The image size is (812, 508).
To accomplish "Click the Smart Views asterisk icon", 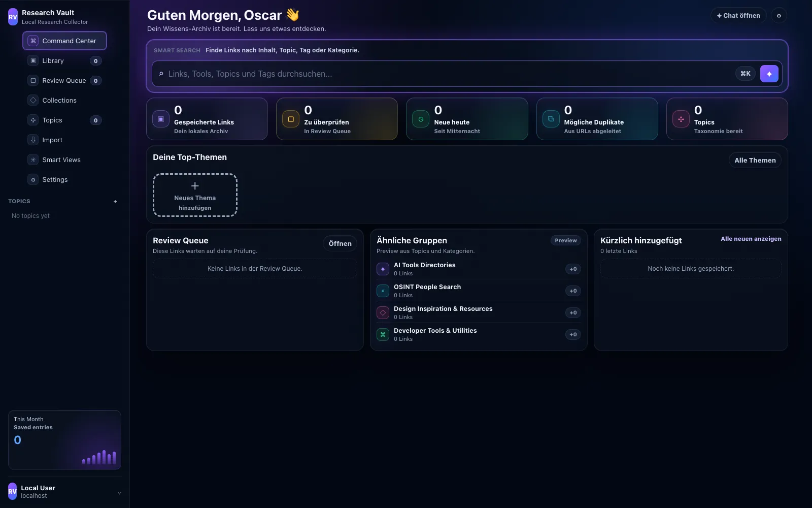I will [33, 160].
